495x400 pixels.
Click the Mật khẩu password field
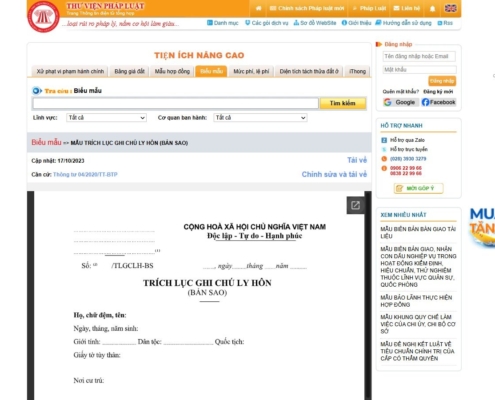[x=419, y=69]
